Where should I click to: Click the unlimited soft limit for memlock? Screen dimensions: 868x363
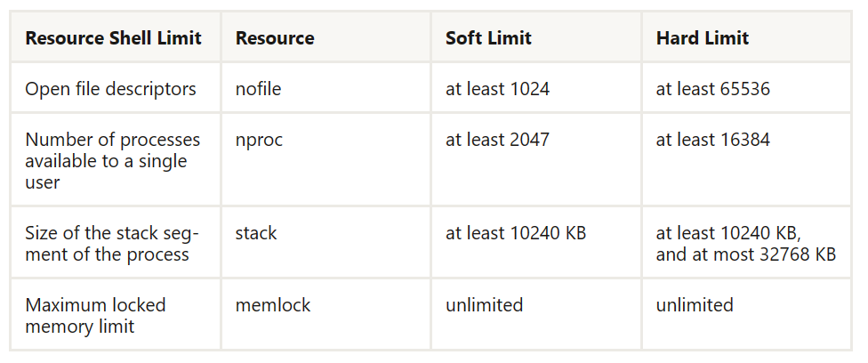[x=484, y=305]
